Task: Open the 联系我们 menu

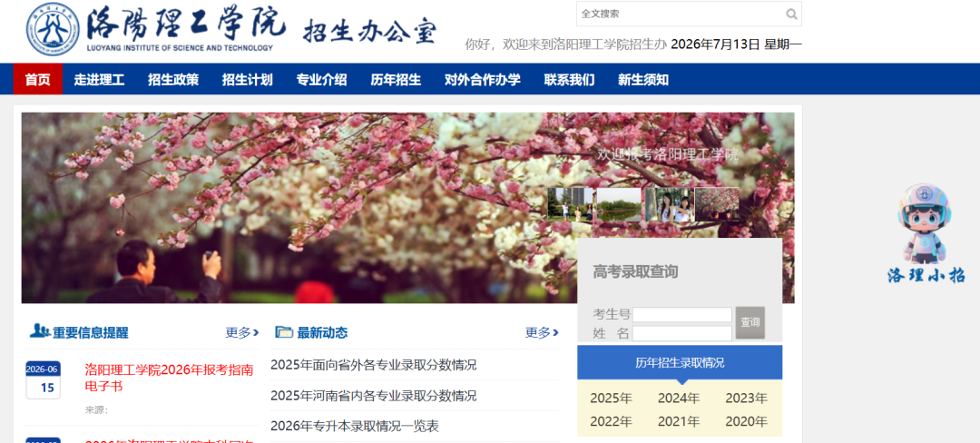Action: pyautogui.click(x=569, y=79)
